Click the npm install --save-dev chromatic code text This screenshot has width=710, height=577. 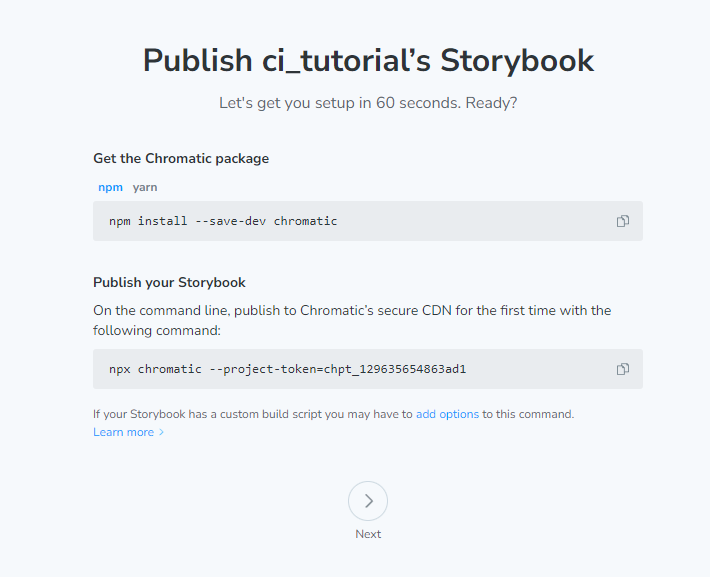tap(223, 221)
